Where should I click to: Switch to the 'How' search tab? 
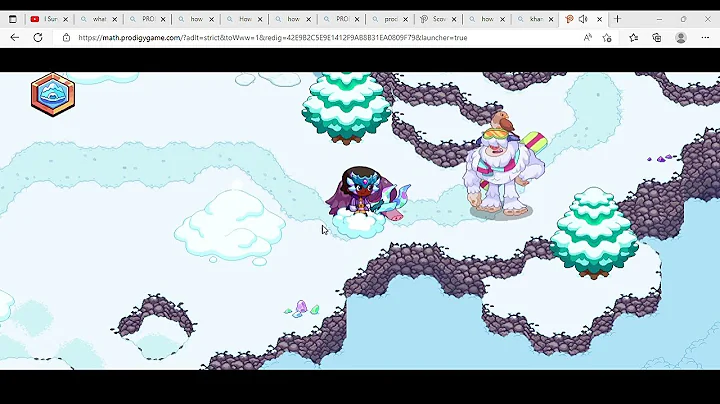pos(245,19)
